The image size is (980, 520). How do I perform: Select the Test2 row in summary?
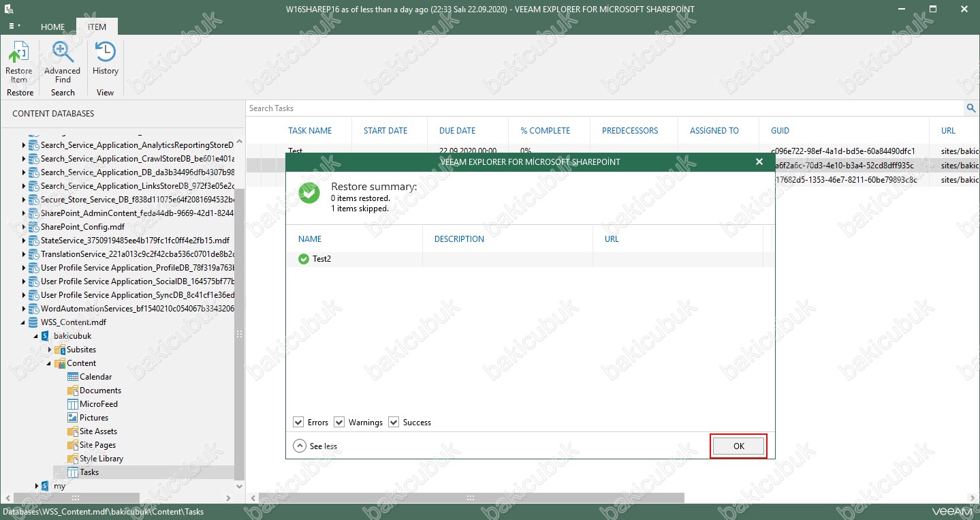(x=530, y=259)
